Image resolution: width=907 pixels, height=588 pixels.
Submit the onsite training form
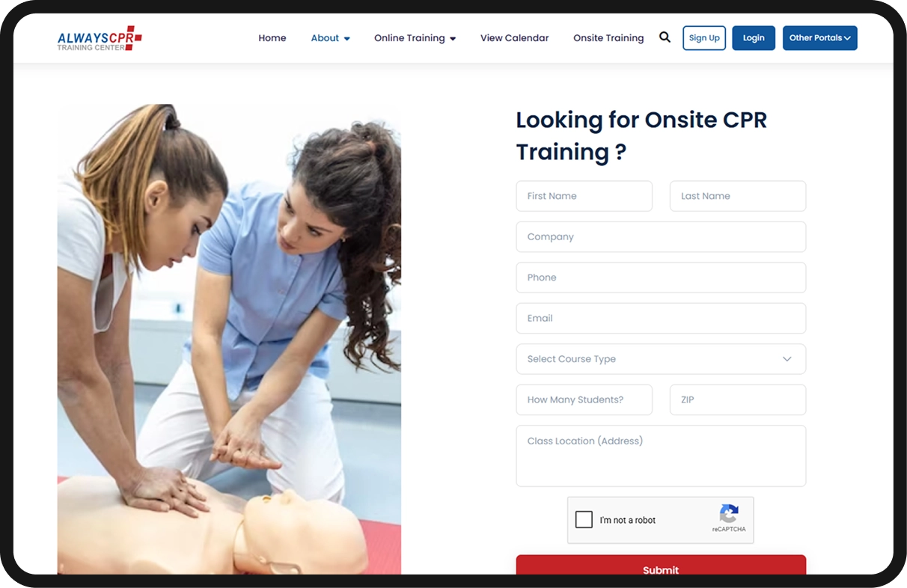point(661,565)
